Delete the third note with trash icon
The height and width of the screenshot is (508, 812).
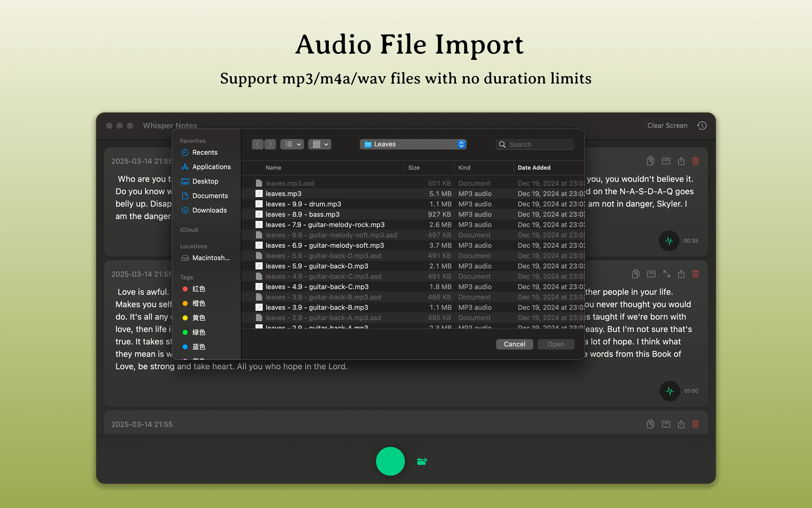[x=696, y=424]
